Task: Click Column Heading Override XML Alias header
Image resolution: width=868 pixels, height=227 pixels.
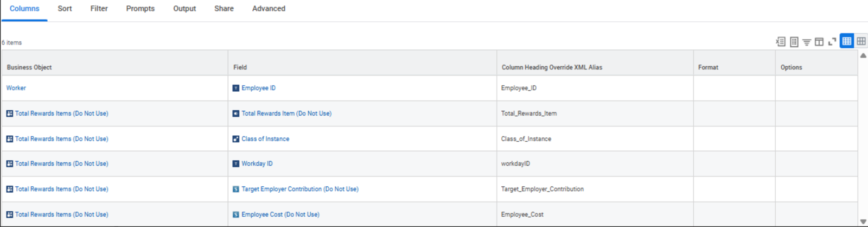Action: click(x=595, y=63)
